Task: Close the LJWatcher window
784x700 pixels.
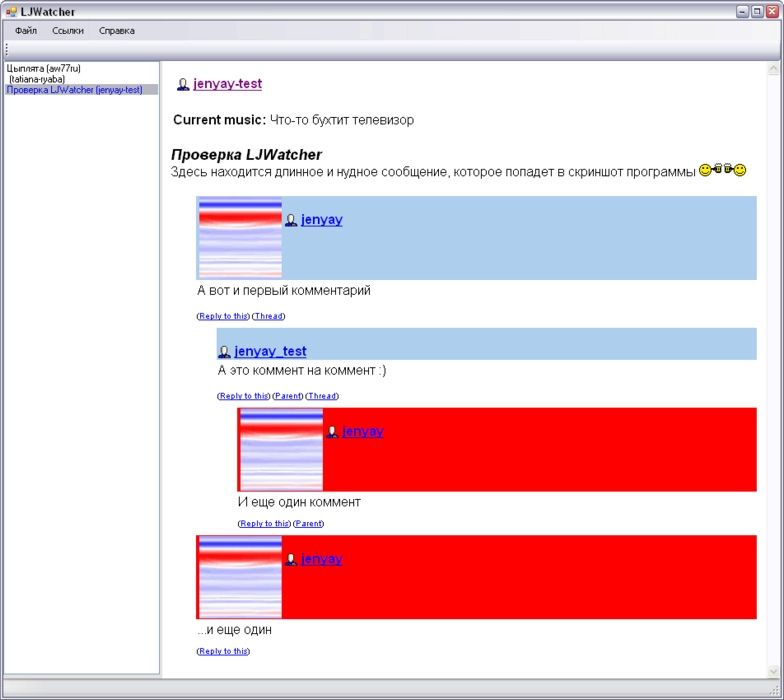Action: click(x=772, y=12)
